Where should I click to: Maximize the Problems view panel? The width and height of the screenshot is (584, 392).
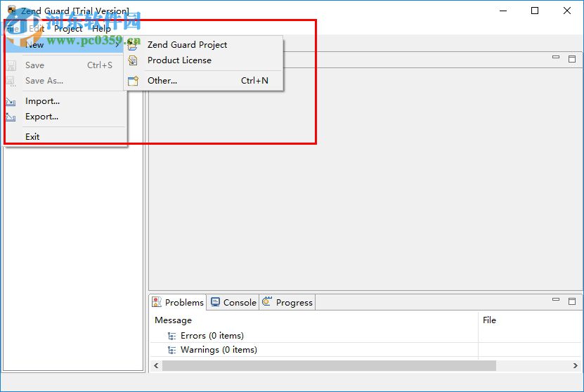pos(572,301)
